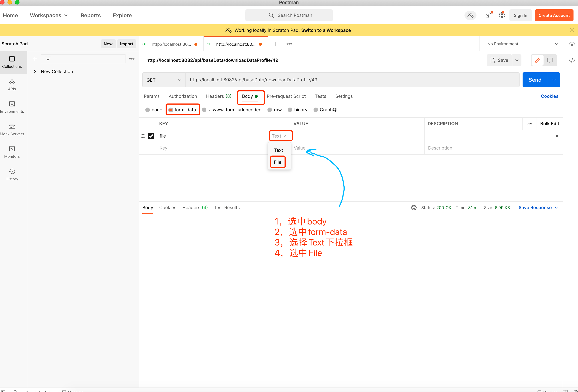This screenshot has height=392, width=578.
Task: Toggle the Text type dropdown on file row
Action: click(279, 136)
